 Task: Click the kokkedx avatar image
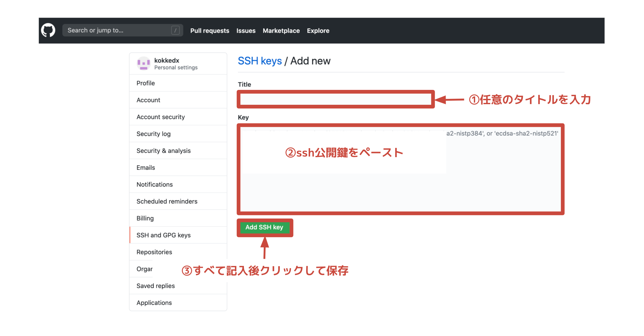tap(143, 63)
